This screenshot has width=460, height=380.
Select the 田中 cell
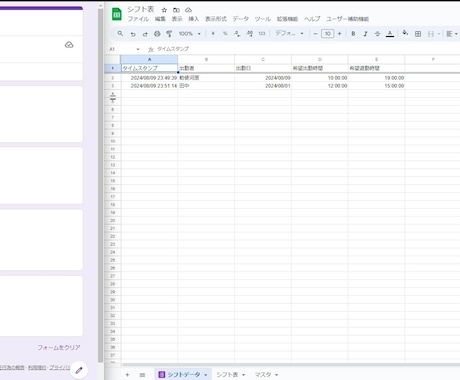(x=206, y=86)
